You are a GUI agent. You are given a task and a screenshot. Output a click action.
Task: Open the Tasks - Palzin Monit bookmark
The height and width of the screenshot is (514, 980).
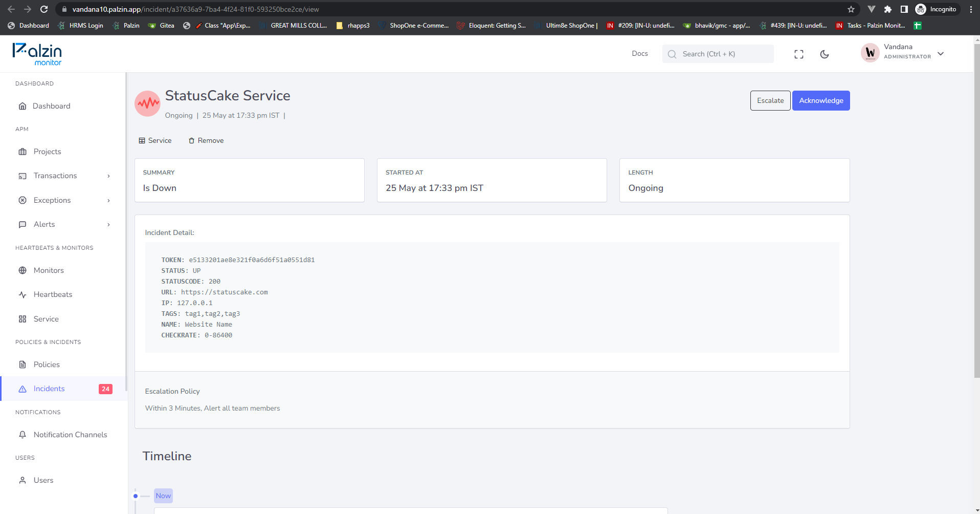[871, 26]
